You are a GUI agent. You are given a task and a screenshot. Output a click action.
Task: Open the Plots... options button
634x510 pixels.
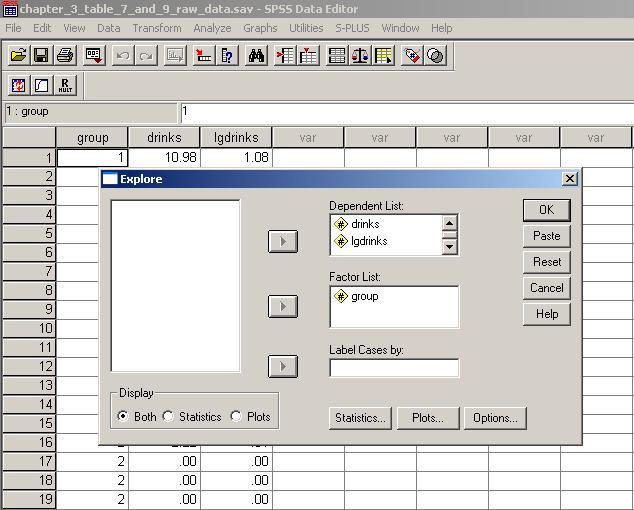pos(428,418)
